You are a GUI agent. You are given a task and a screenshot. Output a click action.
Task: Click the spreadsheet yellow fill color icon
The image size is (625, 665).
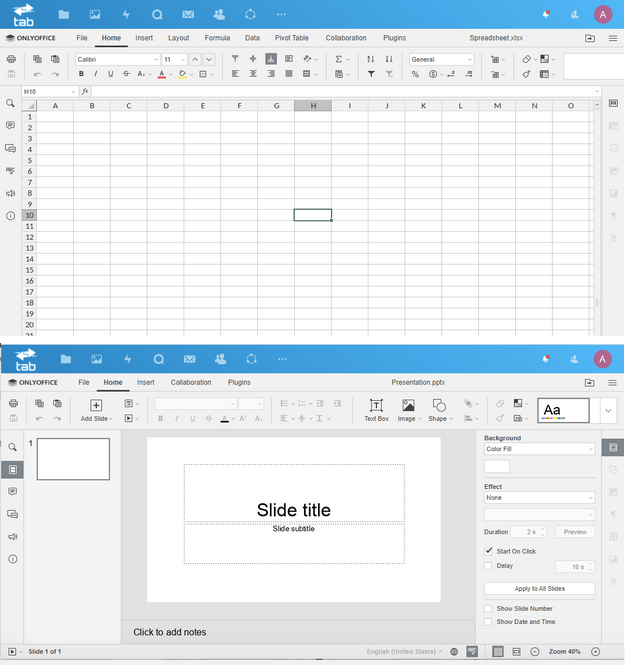click(182, 74)
